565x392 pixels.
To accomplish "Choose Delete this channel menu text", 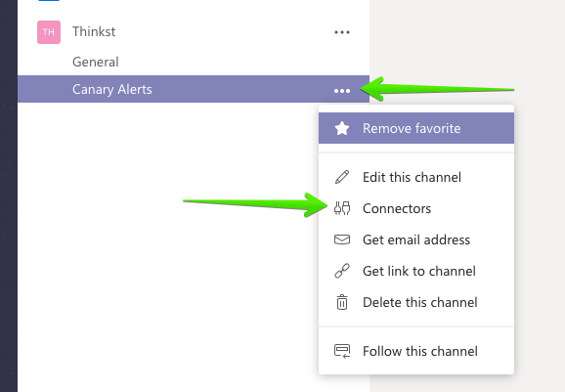I will pos(420,302).
